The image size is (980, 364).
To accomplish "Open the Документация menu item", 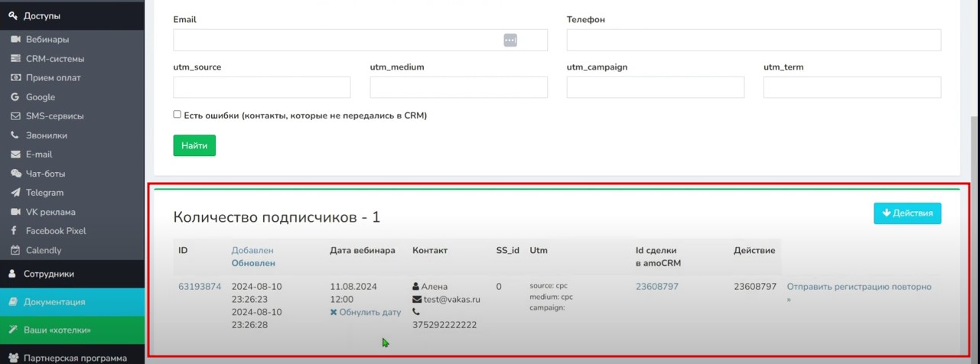I will pyautogui.click(x=54, y=302).
